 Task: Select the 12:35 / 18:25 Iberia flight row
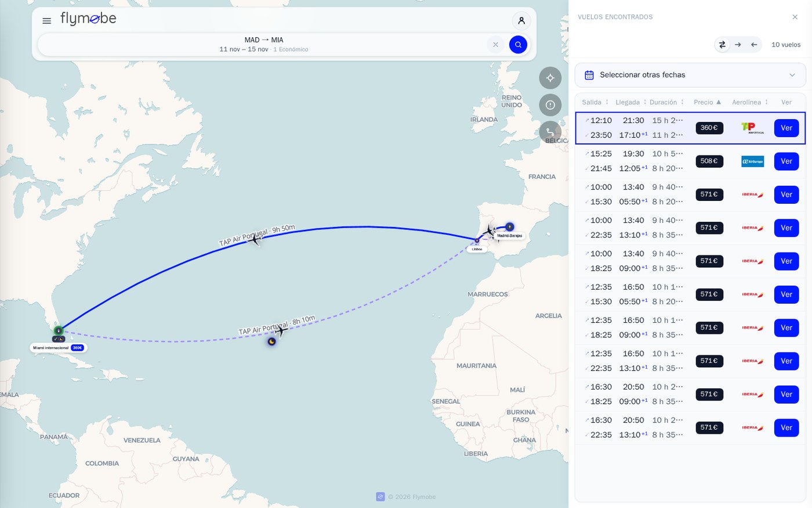[690, 328]
